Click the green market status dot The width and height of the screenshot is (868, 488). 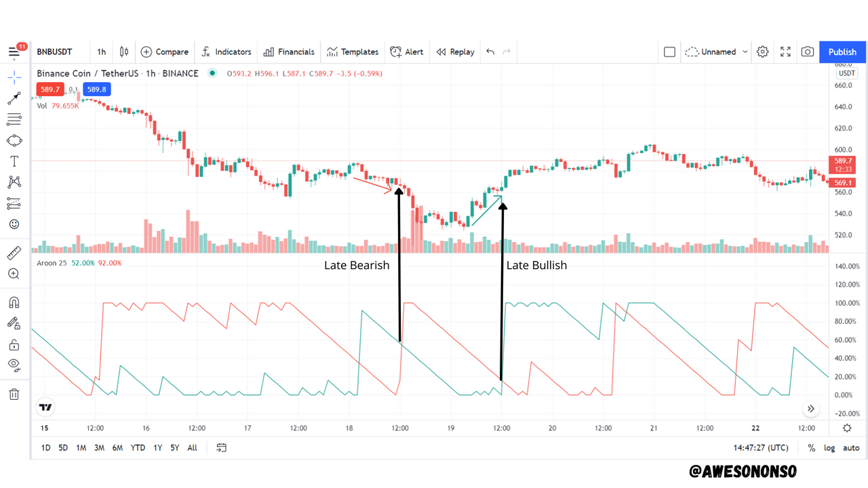tap(212, 73)
